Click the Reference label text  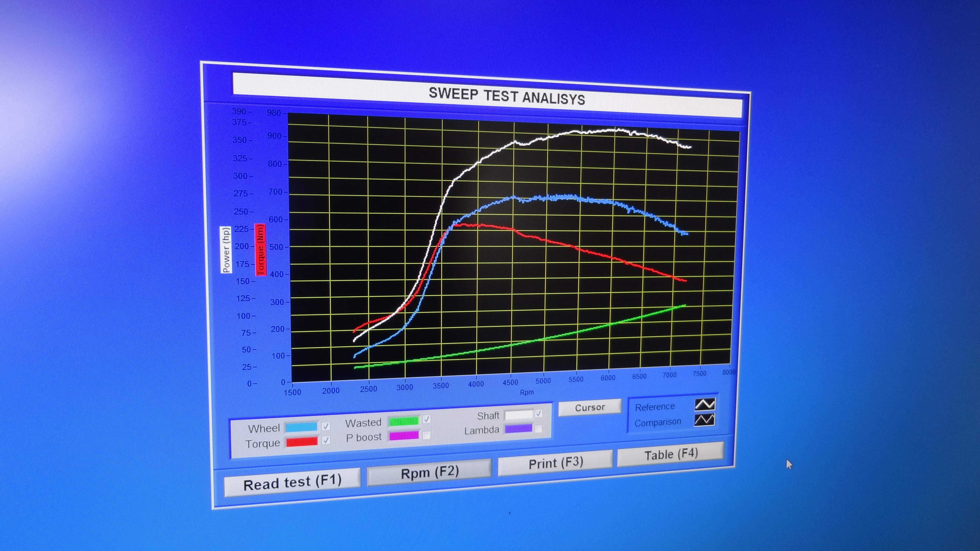pyautogui.click(x=654, y=406)
